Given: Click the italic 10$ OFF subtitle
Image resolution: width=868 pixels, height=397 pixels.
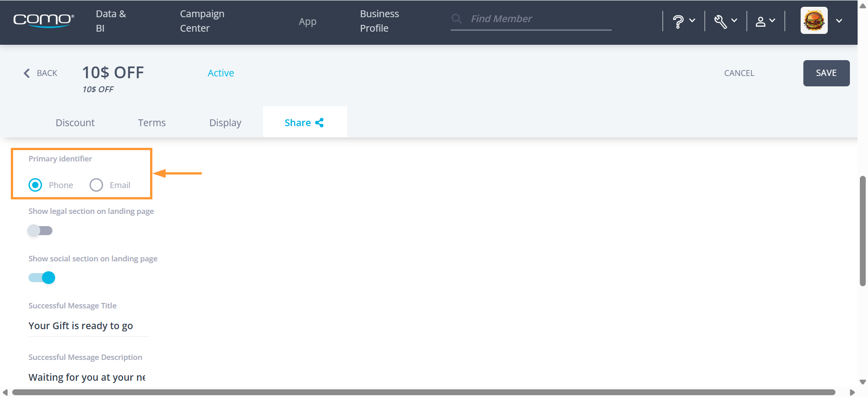Looking at the screenshot, I should pos(98,90).
